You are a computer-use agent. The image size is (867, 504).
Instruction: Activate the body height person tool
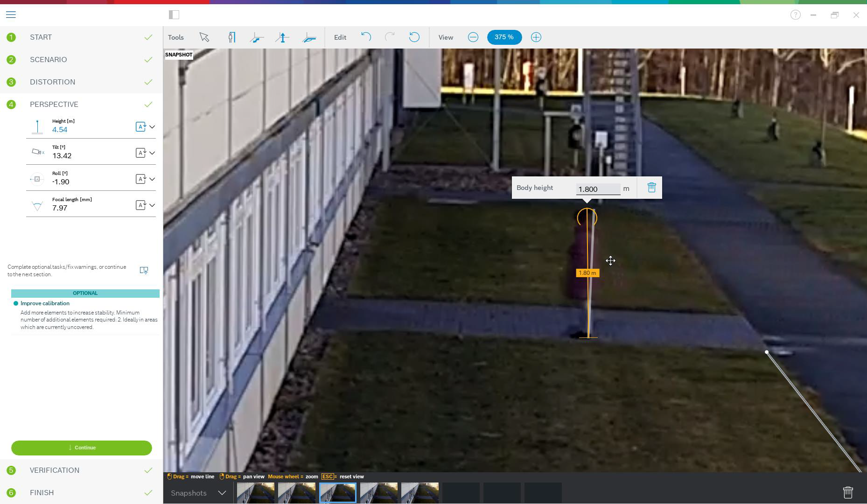pos(231,37)
